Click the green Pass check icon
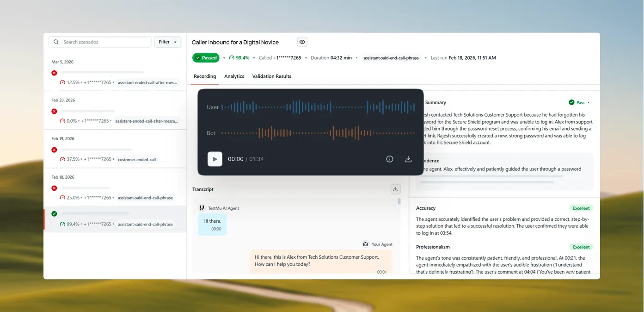The height and width of the screenshot is (312, 644). pos(572,102)
